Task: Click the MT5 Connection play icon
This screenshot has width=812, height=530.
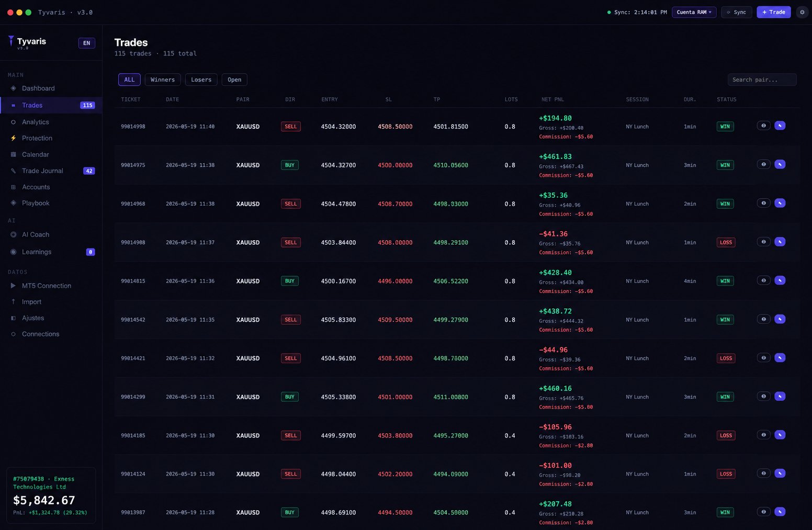Action: pos(14,286)
